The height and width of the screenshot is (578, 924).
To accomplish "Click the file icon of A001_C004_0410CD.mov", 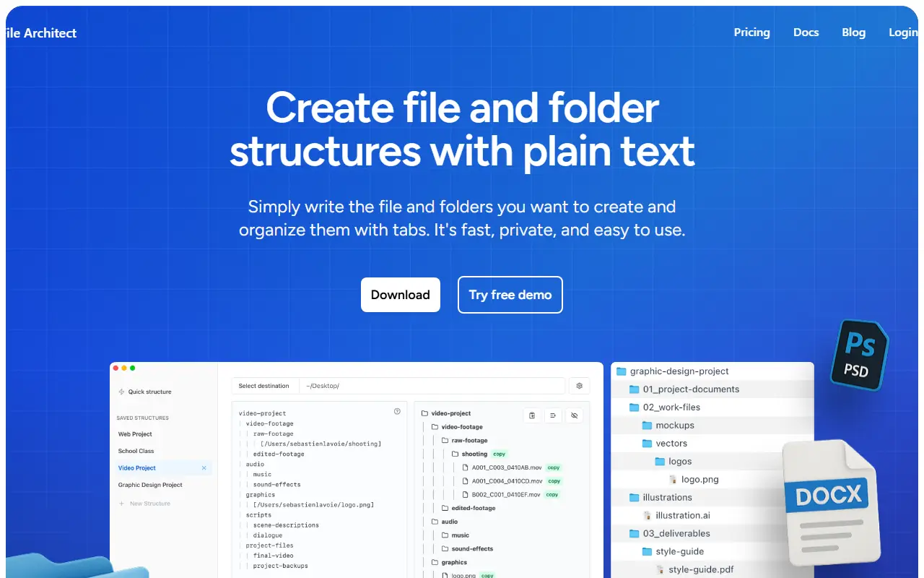I will (466, 481).
